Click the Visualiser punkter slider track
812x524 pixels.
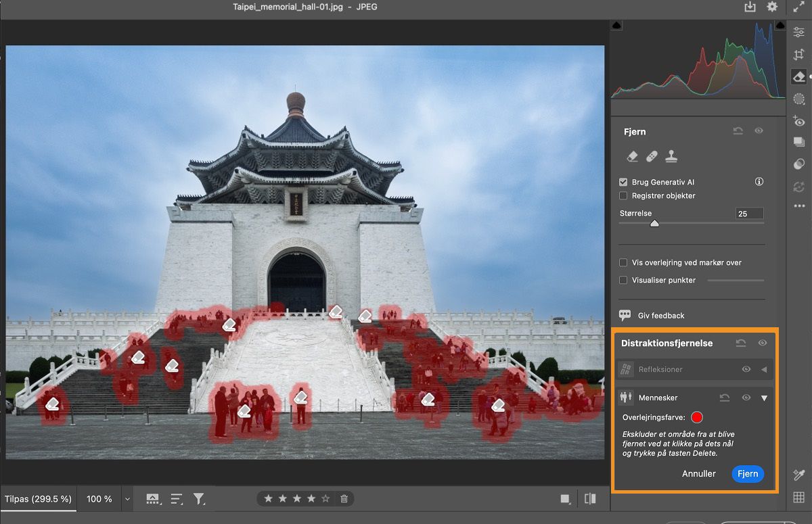pyautogui.click(x=736, y=280)
